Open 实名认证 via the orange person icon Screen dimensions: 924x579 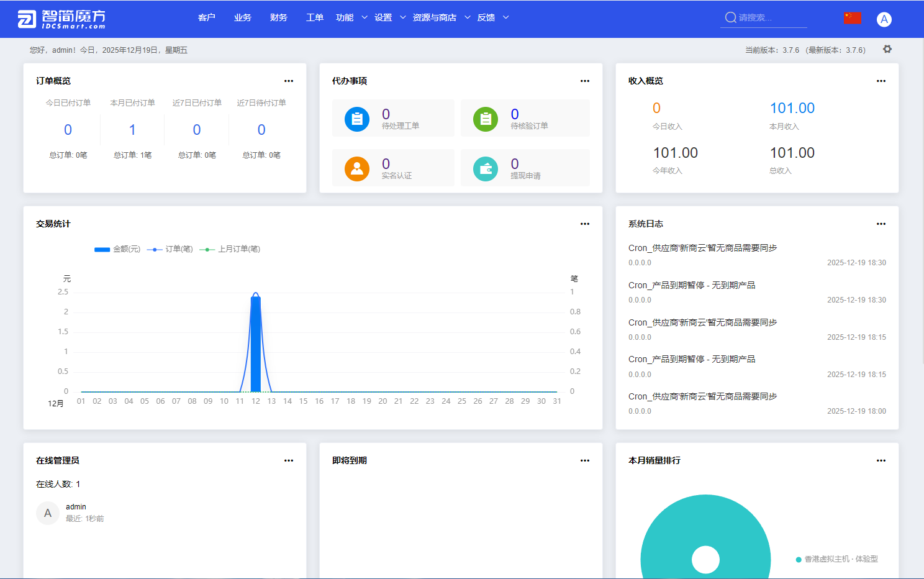[356, 168]
